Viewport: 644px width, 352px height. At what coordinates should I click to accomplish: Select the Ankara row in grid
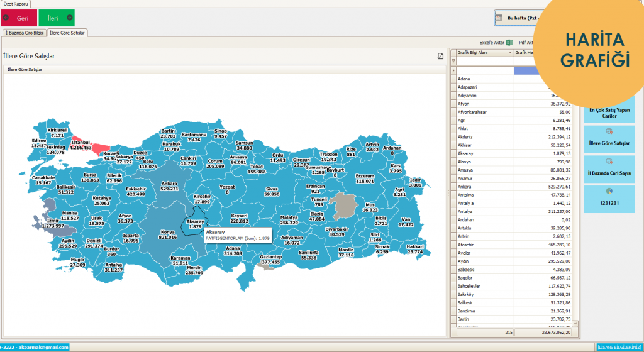coord(515,187)
